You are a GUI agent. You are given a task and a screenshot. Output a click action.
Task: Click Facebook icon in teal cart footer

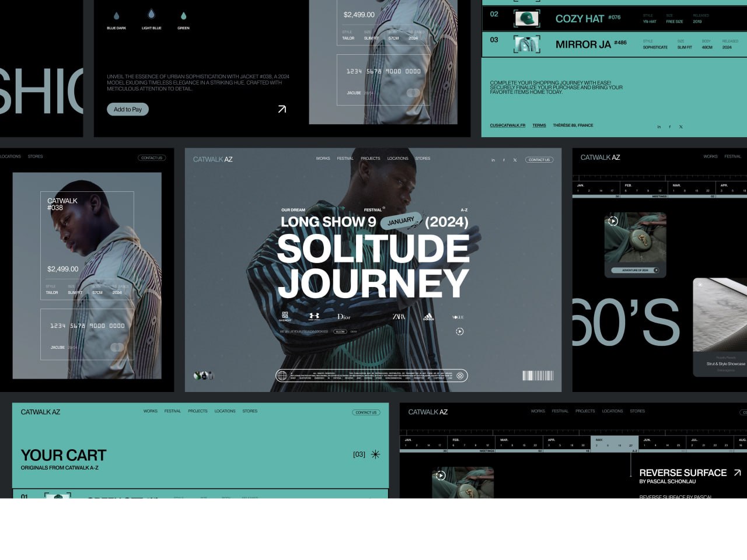(670, 127)
